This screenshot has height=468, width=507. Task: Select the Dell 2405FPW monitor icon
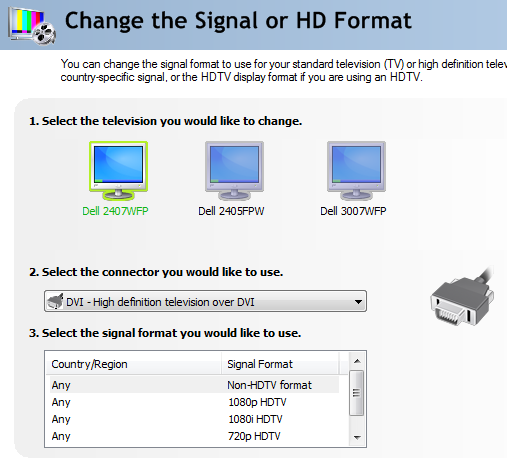(x=234, y=170)
